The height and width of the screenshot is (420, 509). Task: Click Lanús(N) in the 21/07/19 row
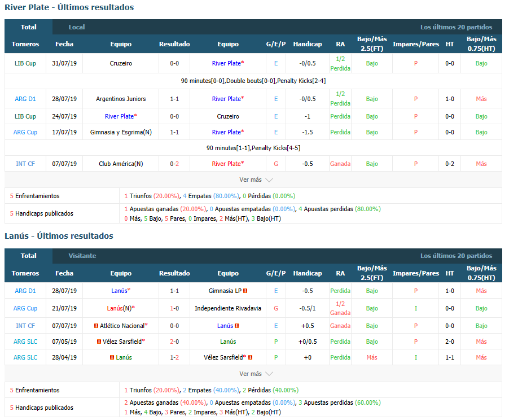(x=119, y=308)
